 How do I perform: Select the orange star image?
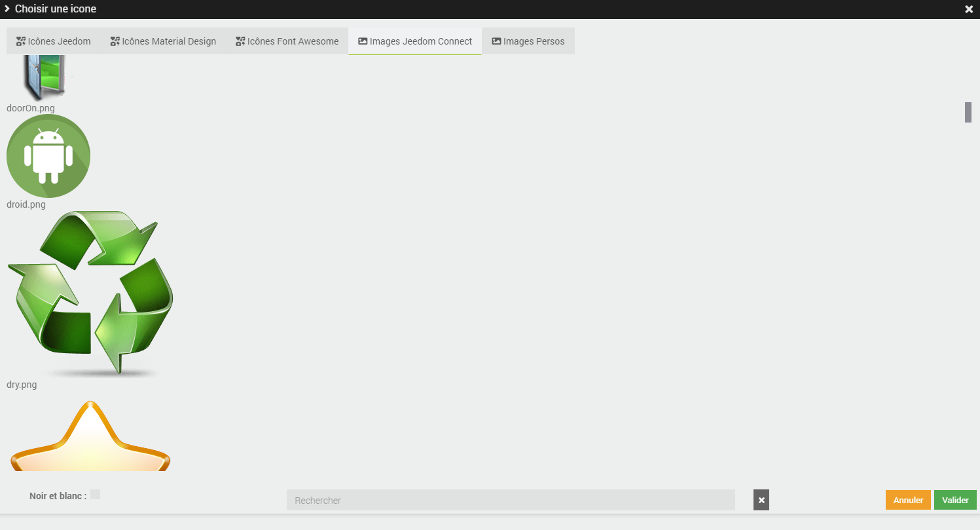(90, 436)
